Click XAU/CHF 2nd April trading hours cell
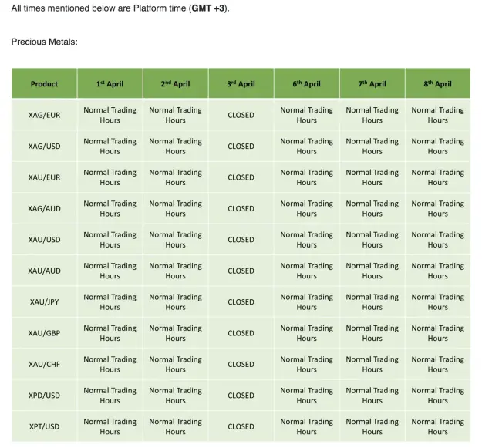Screen dimensions: 482x448 (x=176, y=364)
